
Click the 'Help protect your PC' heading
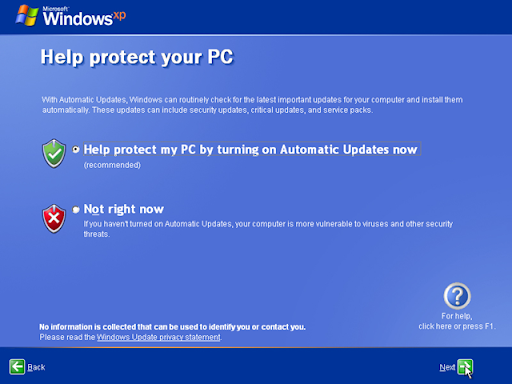[137, 57]
